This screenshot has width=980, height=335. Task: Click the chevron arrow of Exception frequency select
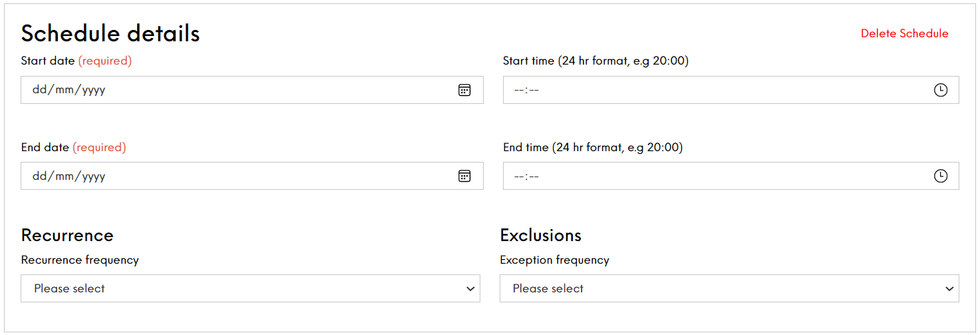[949, 289]
